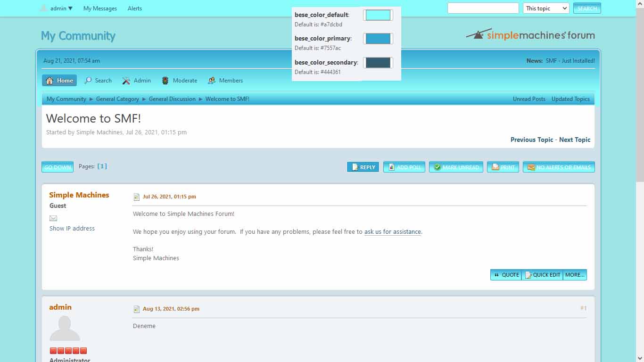Select page 1 in pagination
644x362 pixels.
tap(102, 166)
